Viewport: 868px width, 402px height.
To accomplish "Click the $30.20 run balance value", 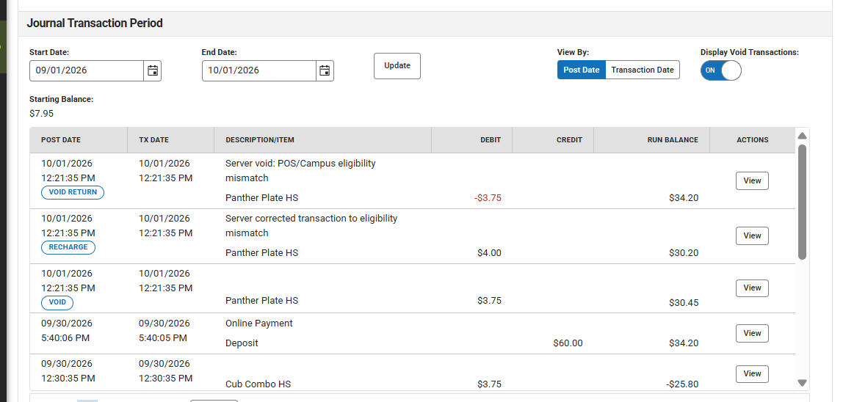I will [684, 253].
